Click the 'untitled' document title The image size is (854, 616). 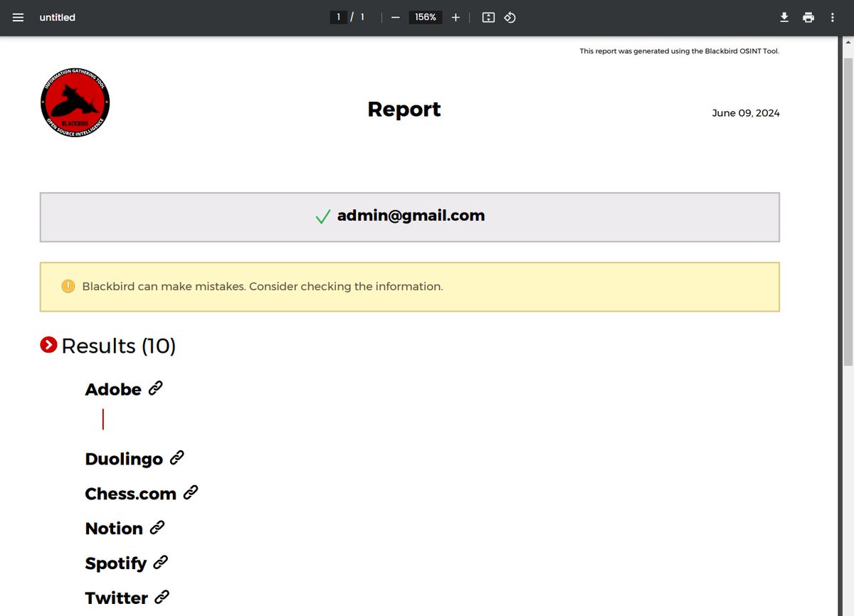coord(58,17)
